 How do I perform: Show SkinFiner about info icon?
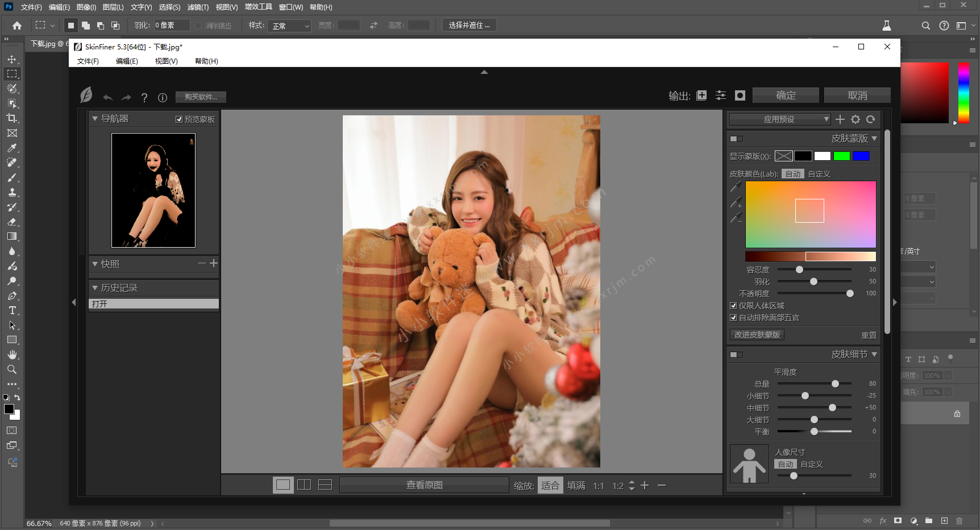(x=163, y=98)
